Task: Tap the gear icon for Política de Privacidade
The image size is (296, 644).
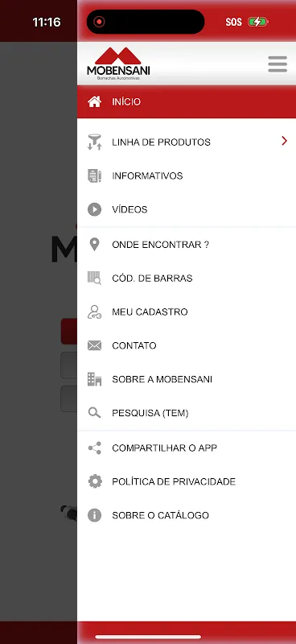Action: tap(95, 481)
